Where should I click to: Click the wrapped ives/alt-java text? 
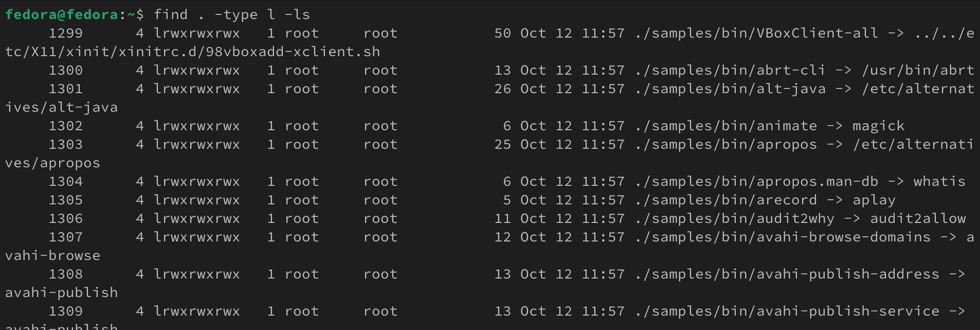[x=62, y=107]
